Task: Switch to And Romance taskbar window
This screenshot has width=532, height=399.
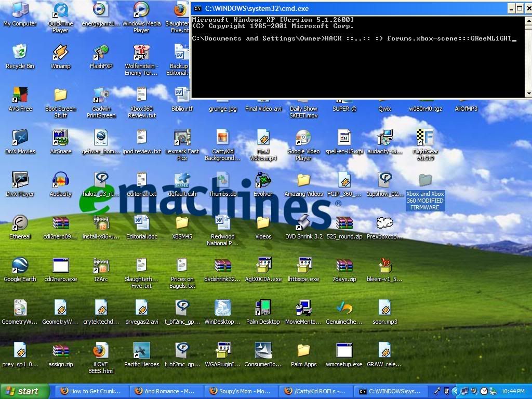Action: point(166,392)
